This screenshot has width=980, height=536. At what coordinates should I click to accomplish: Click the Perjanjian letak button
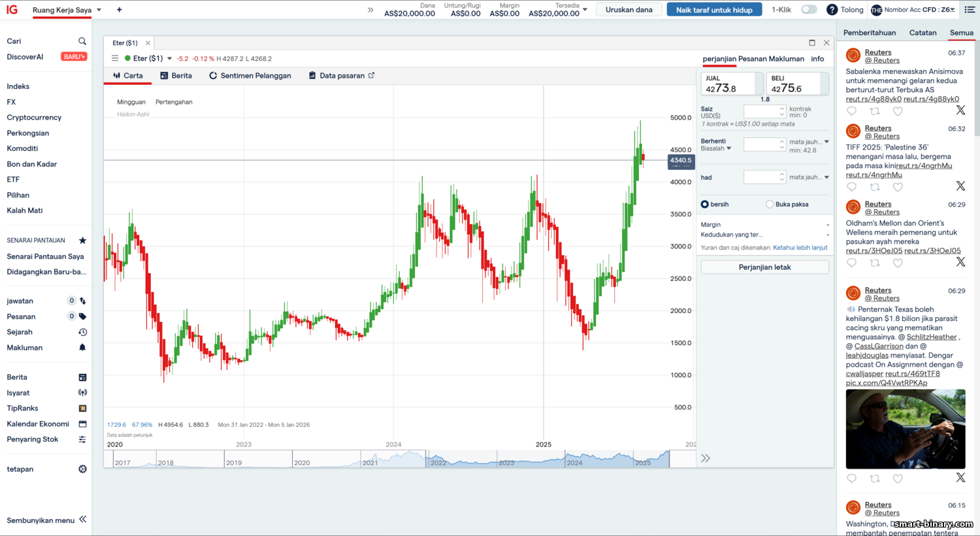(x=764, y=267)
